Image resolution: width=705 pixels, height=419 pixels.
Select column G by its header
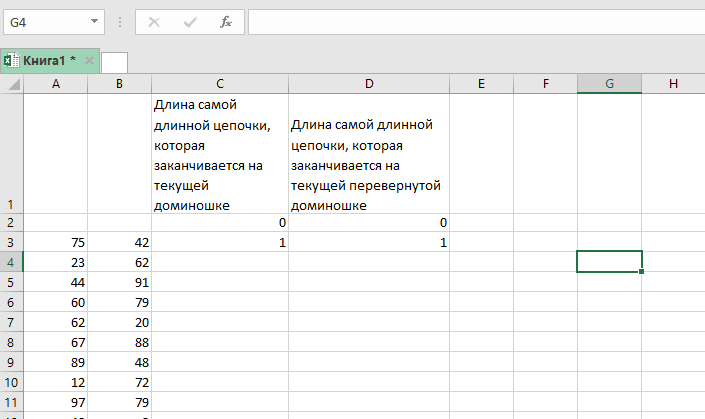(609, 85)
